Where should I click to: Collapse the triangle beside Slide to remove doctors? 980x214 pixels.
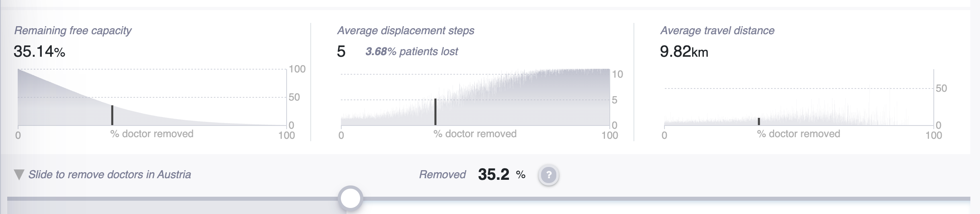(x=19, y=175)
